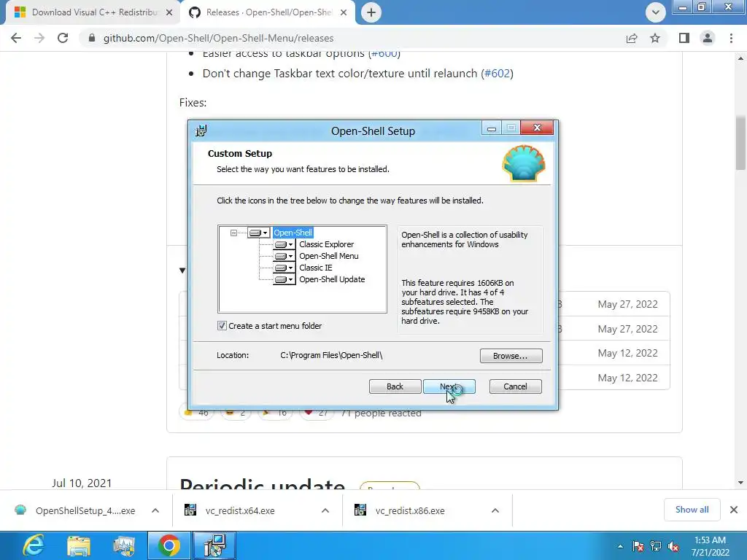
Task: Open Browse for install location
Action: (x=511, y=356)
